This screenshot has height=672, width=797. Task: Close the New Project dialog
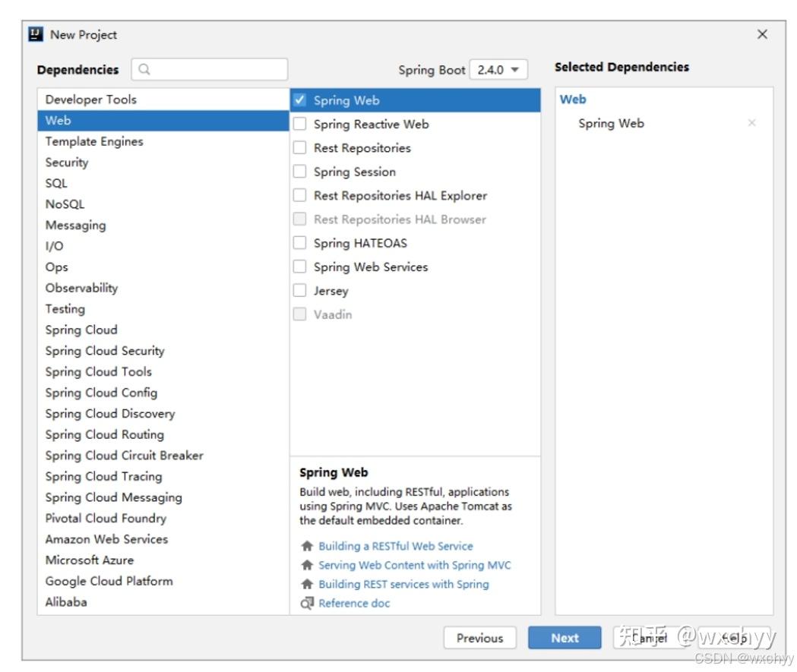point(762,34)
